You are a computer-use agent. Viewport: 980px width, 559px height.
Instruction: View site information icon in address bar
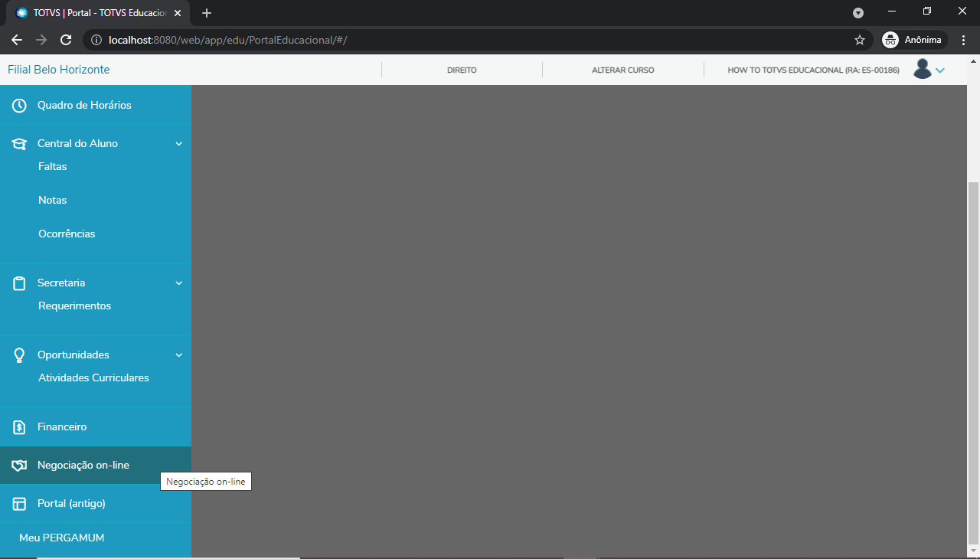coord(96,40)
